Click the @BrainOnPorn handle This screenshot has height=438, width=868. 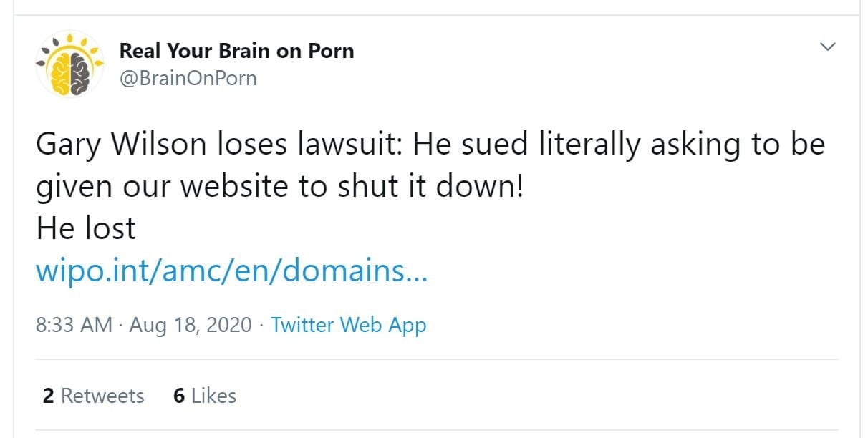(188, 77)
